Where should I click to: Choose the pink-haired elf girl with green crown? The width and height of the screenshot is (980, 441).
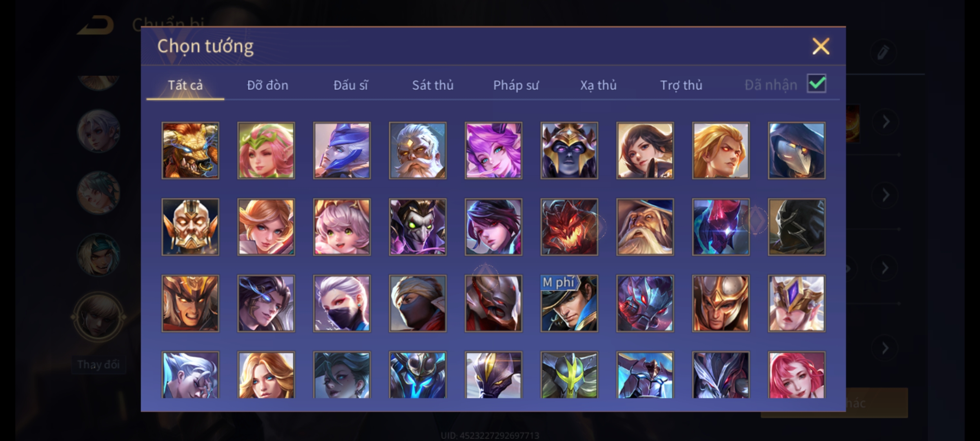(x=266, y=150)
